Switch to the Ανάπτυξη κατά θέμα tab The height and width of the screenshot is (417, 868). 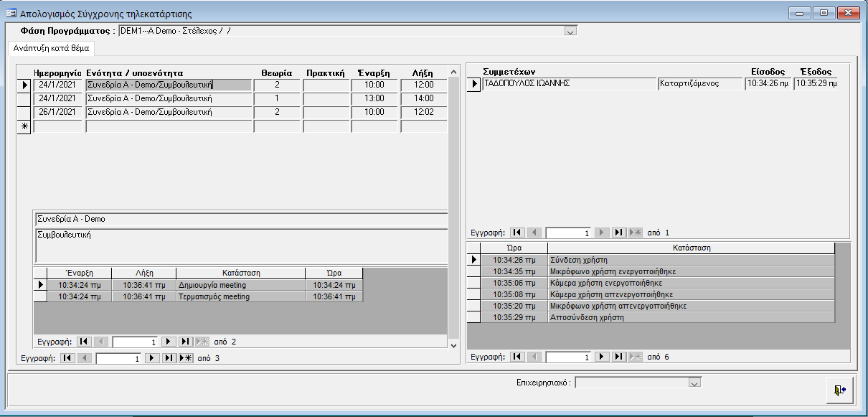[x=51, y=49]
